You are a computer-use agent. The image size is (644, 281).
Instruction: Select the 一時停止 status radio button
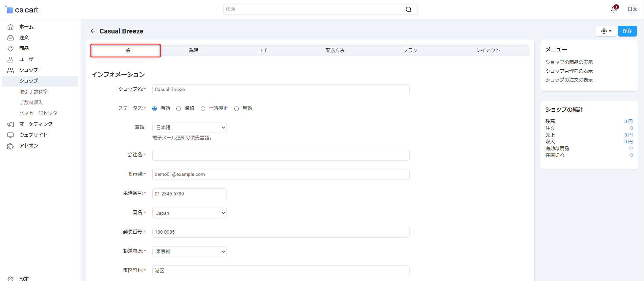(x=203, y=109)
